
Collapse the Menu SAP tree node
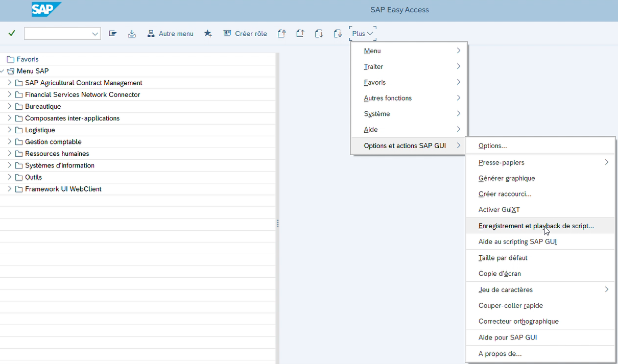point(3,71)
